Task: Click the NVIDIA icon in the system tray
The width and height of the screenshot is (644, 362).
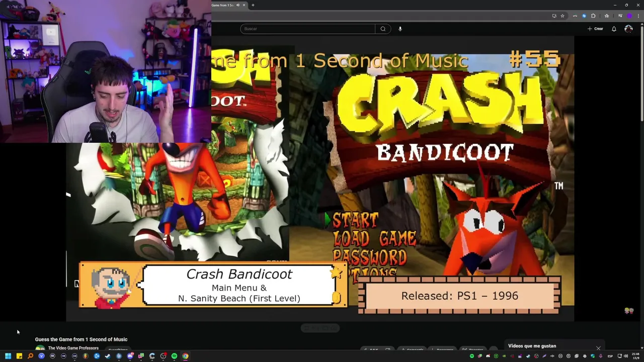Action: tap(504, 356)
